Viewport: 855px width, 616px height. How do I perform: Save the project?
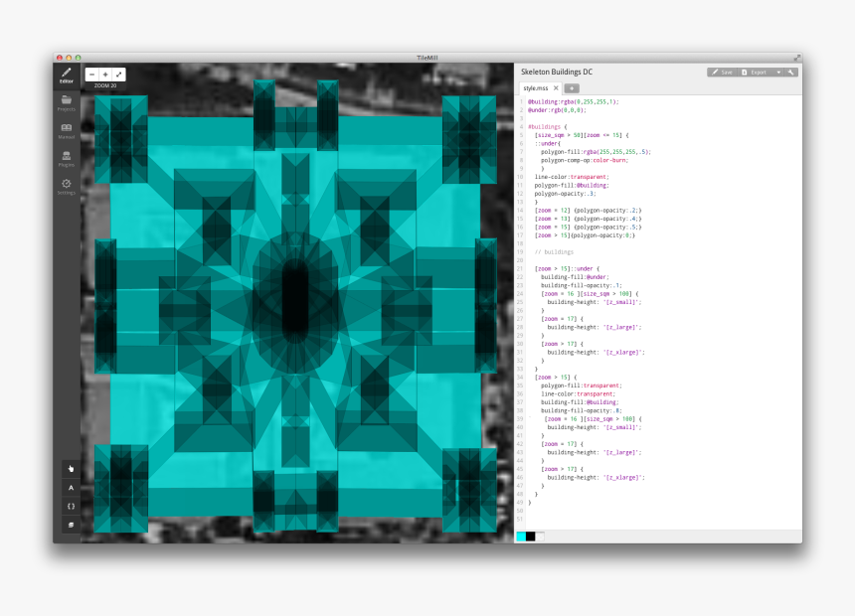tap(722, 73)
